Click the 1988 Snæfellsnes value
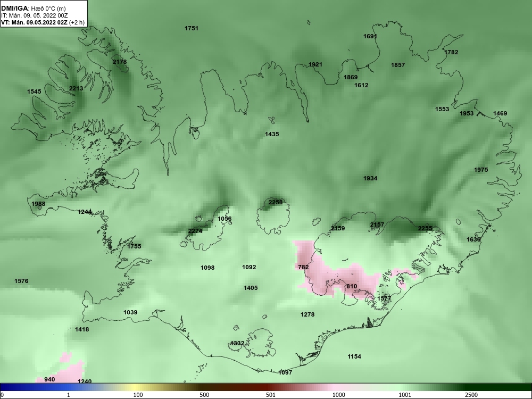532x399 pixels. [x=38, y=204]
